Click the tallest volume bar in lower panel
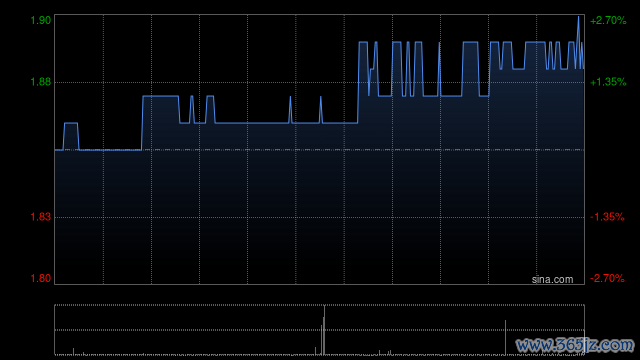640x360 pixels. 324,330
